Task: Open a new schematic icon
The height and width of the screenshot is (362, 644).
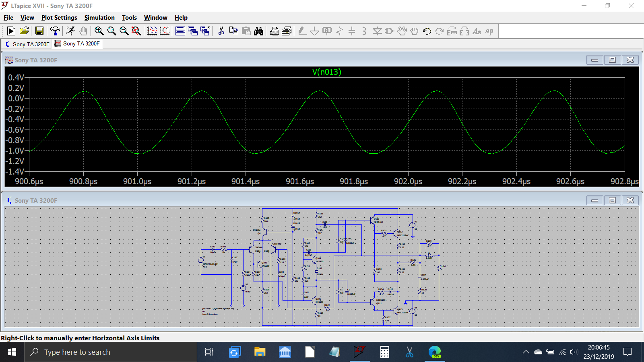Action: point(11,31)
